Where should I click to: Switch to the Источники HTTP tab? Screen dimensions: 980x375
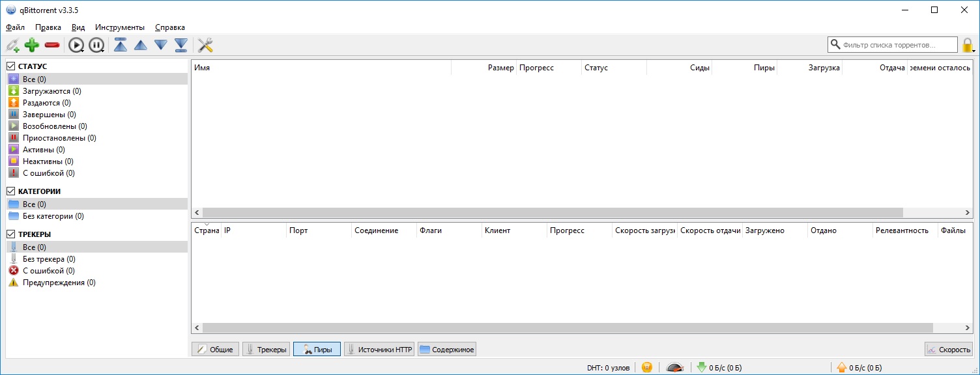point(379,350)
